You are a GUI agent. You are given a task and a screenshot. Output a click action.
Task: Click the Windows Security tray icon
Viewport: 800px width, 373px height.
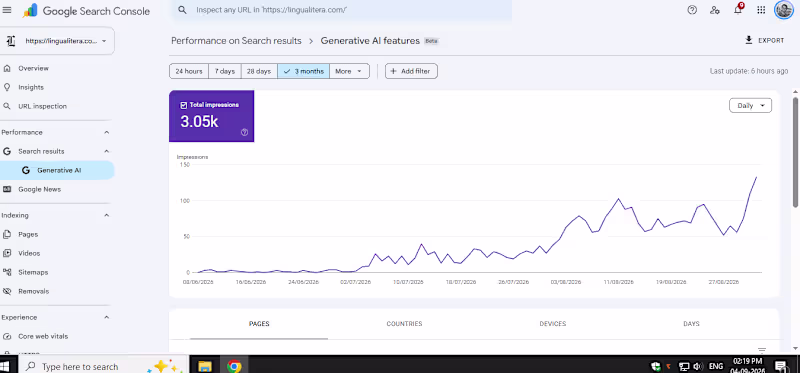pos(656,366)
